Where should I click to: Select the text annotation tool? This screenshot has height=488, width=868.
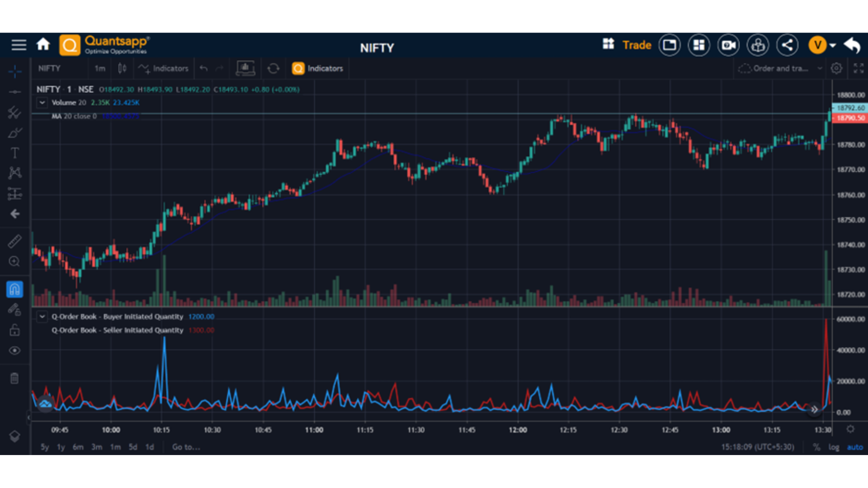(x=14, y=153)
